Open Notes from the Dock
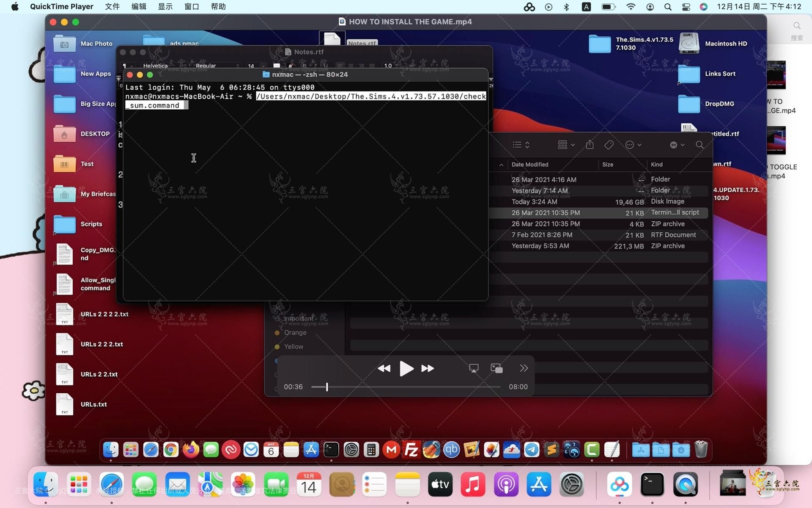812x508 pixels. click(407, 484)
